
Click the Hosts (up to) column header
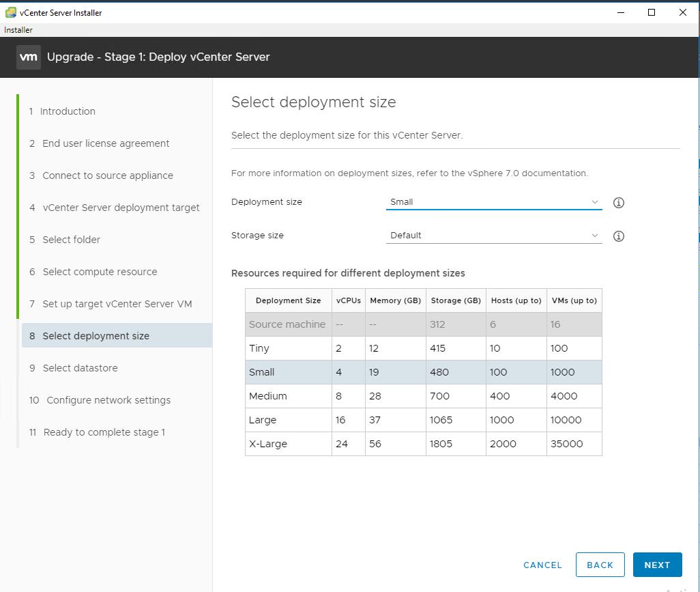coord(516,300)
